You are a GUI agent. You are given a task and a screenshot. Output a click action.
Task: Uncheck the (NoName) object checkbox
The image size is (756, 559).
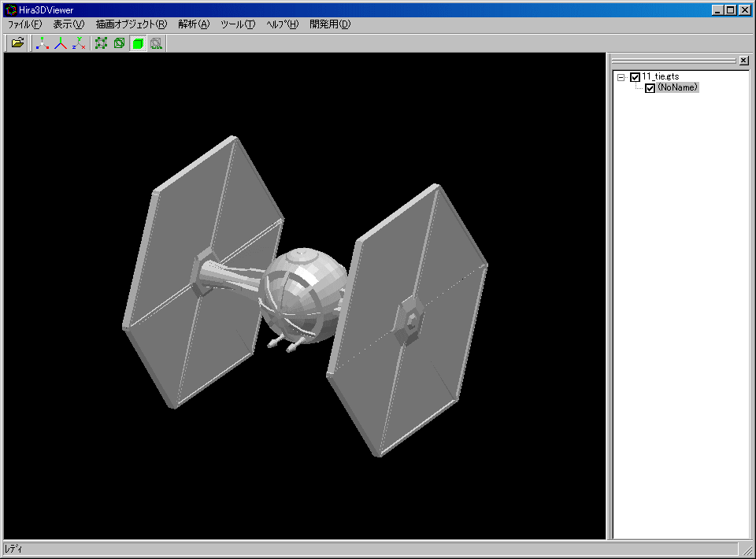click(x=650, y=88)
